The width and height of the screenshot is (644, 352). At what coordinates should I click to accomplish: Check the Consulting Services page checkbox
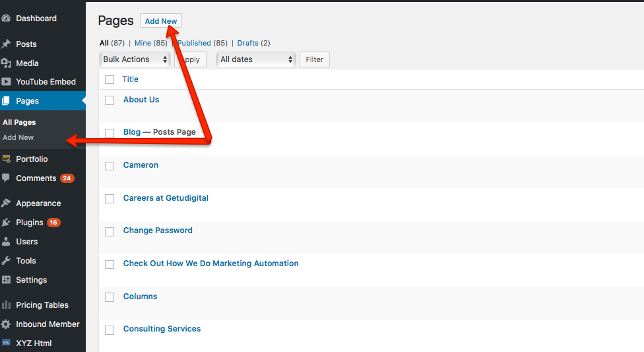coord(110,330)
